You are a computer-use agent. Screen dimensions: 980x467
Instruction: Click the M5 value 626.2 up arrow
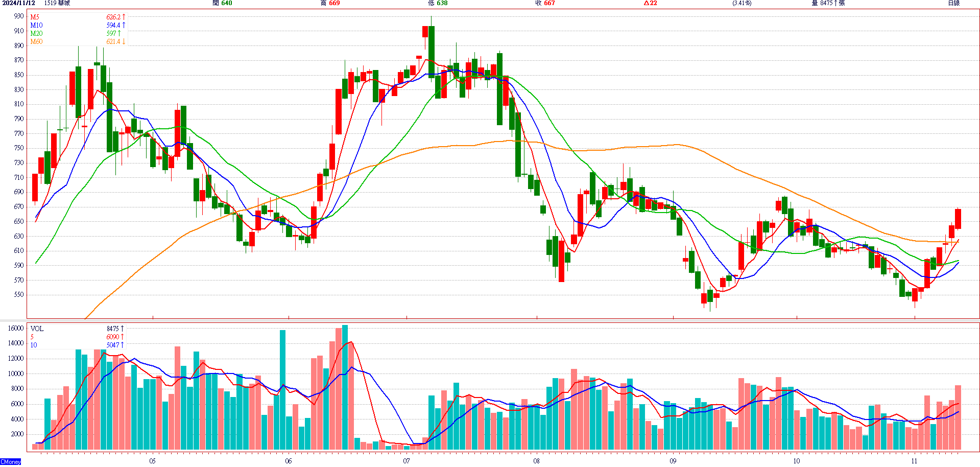116,17
